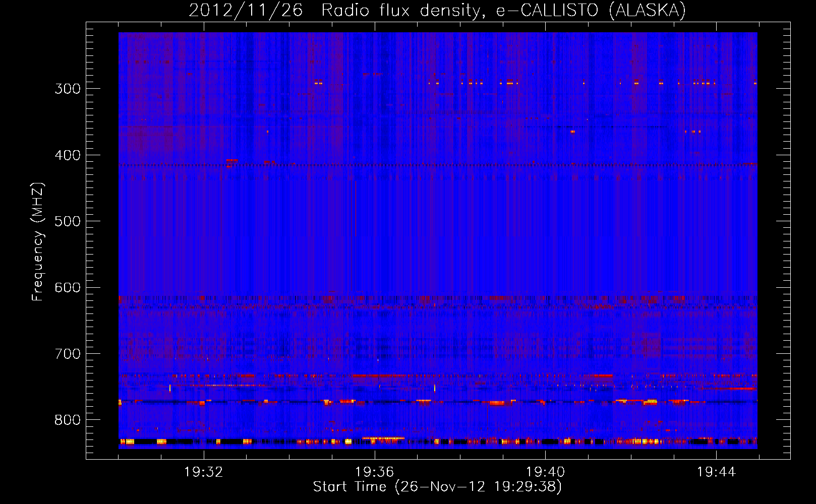Click the 400 frequency tick label
Image resolution: width=816 pixels, height=504 pixels.
pyautogui.click(x=68, y=155)
